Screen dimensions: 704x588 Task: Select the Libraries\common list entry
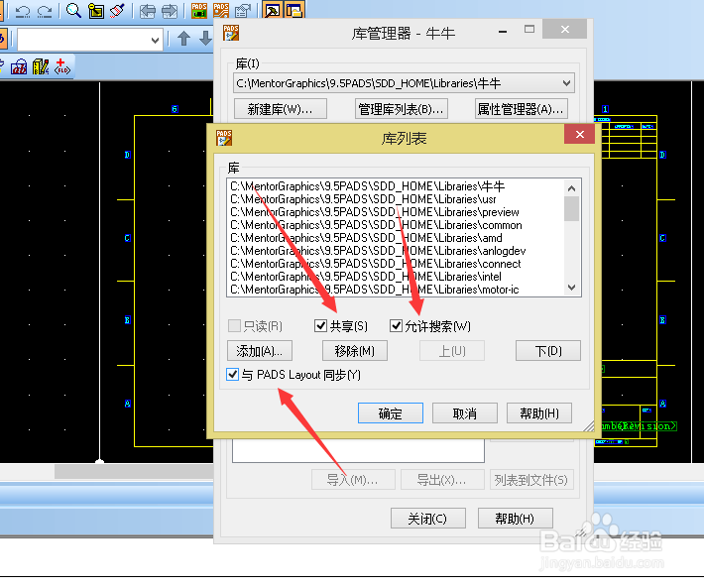point(396,225)
